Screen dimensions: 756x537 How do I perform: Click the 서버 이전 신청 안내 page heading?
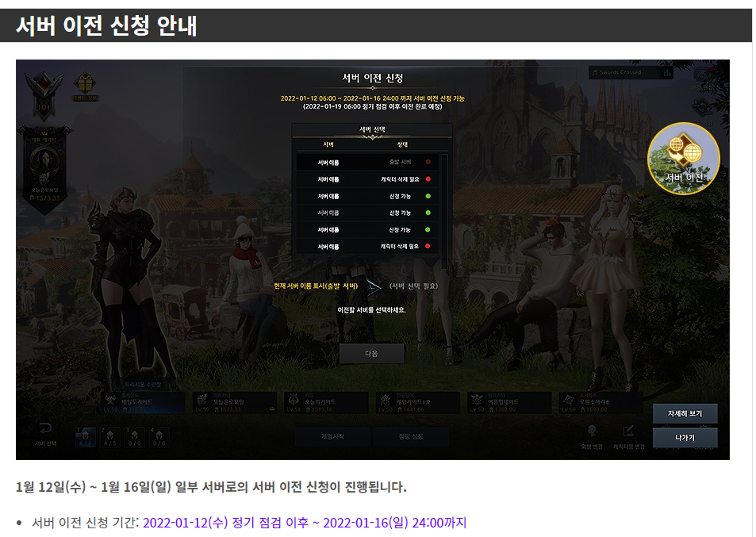click(106, 25)
